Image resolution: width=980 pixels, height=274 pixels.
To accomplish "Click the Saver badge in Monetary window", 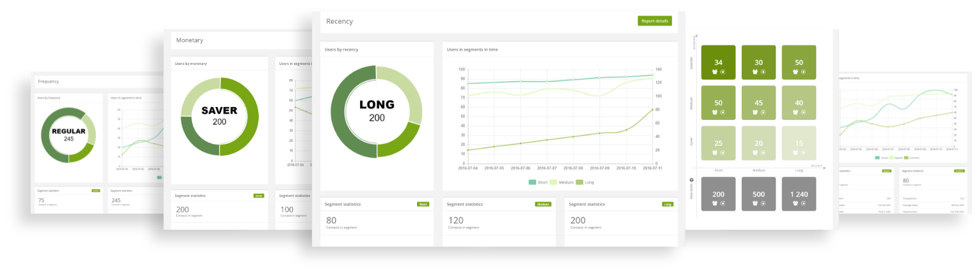I will click(259, 196).
